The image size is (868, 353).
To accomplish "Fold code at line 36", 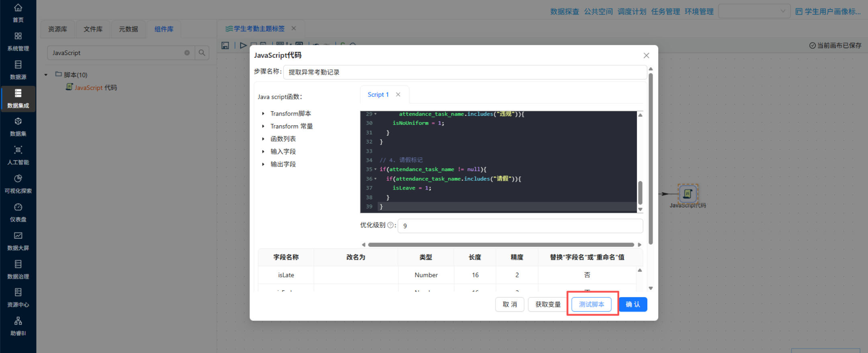I will pyautogui.click(x=375, y=179).
